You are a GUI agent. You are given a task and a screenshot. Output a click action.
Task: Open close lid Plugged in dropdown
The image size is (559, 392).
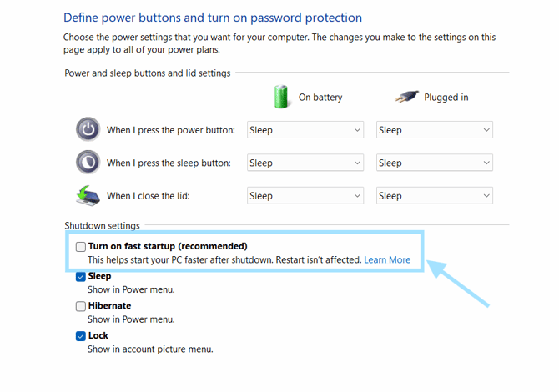pos(434,196)
